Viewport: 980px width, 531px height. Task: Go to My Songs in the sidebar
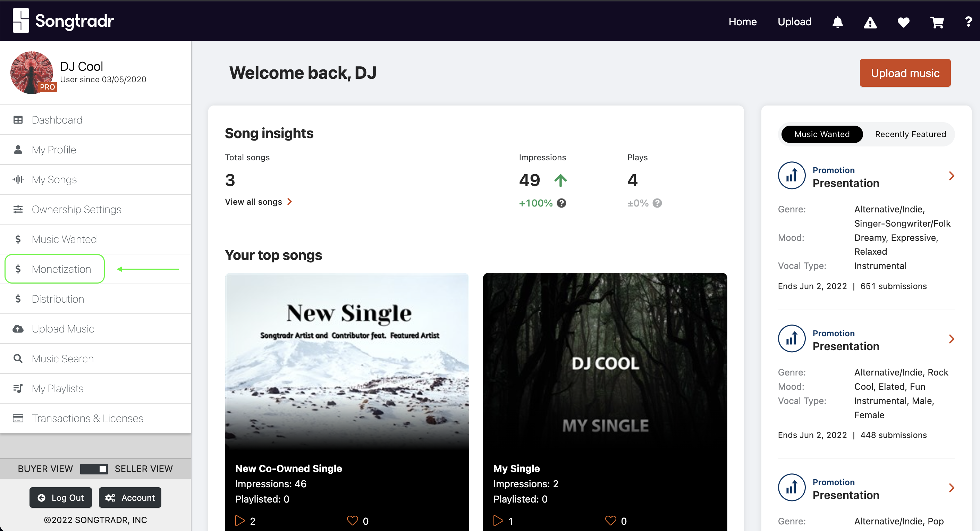pyautogui.click(x=95, y=179)
